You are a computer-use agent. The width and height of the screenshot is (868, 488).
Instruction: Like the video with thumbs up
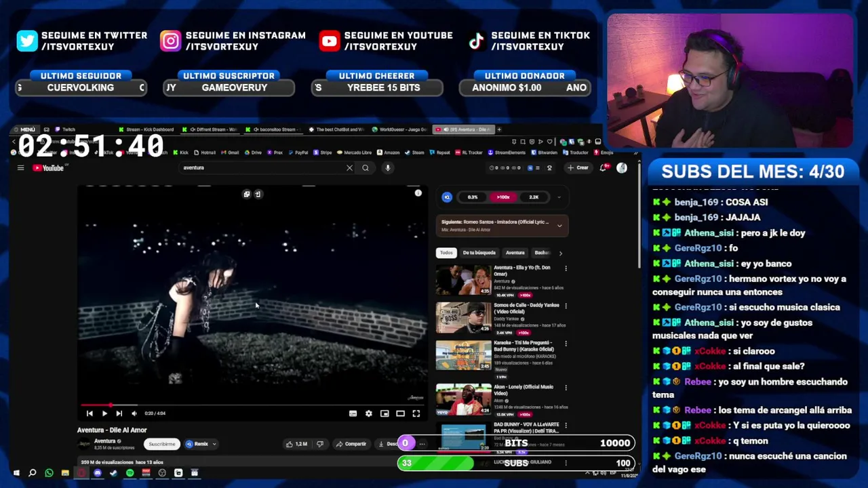coord(297,444)
